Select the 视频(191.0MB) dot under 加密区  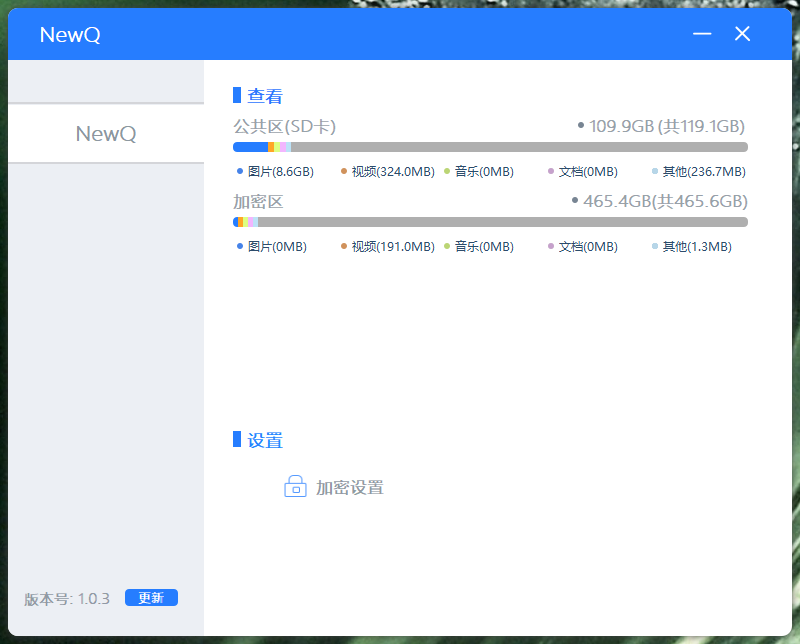point(344,246)
